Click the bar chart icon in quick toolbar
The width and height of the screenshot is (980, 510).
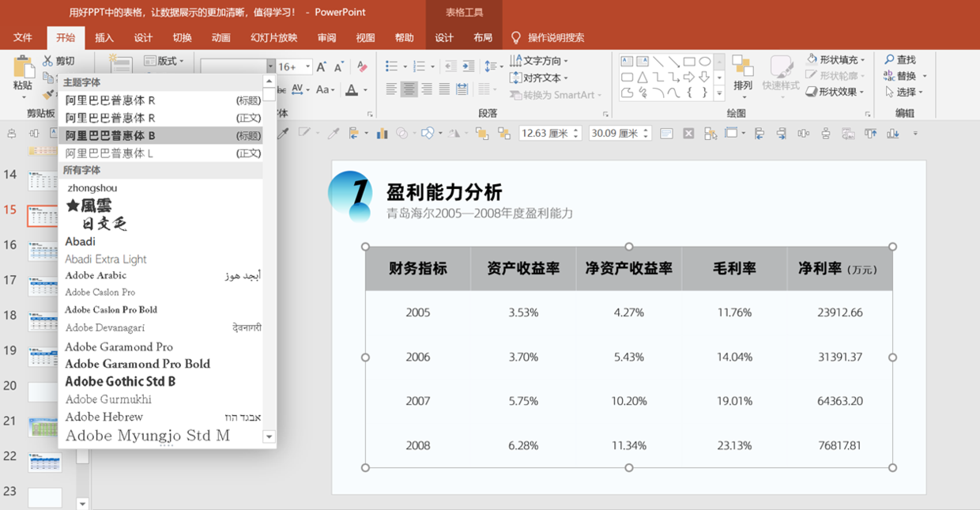(383, 134)
